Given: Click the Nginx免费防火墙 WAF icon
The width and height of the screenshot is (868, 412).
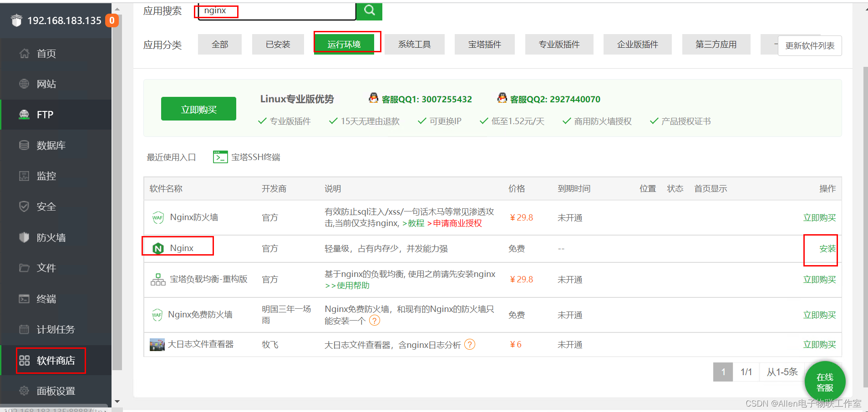Looking at the screenshot, I should [x=157, y=315].
